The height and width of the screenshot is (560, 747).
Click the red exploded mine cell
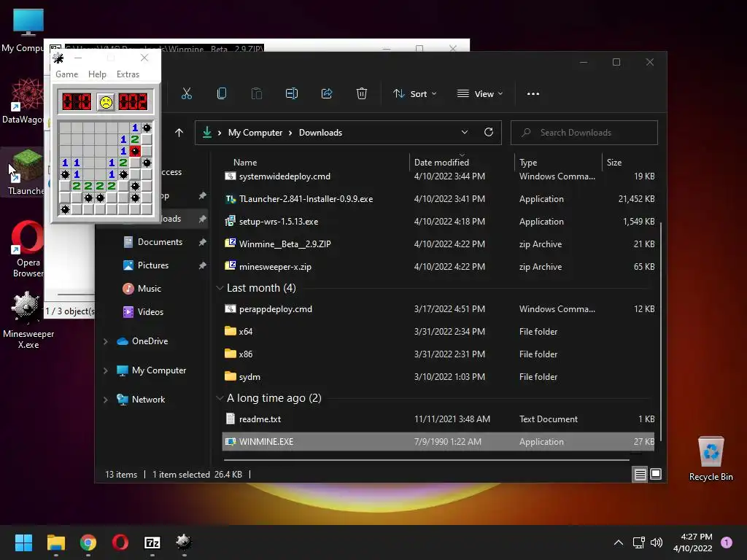[135, 151]
